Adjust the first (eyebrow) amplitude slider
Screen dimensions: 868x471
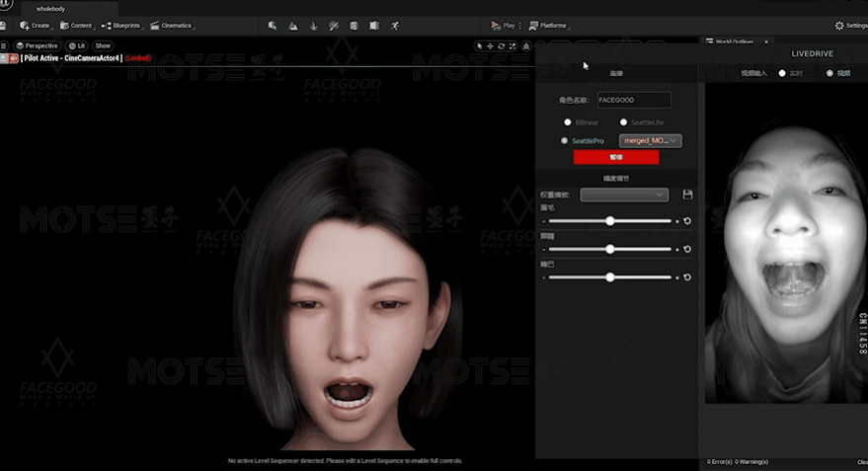(610, 221)
